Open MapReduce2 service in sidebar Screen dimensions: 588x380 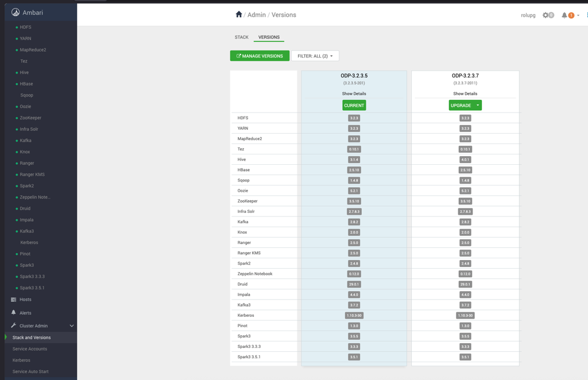33,50
